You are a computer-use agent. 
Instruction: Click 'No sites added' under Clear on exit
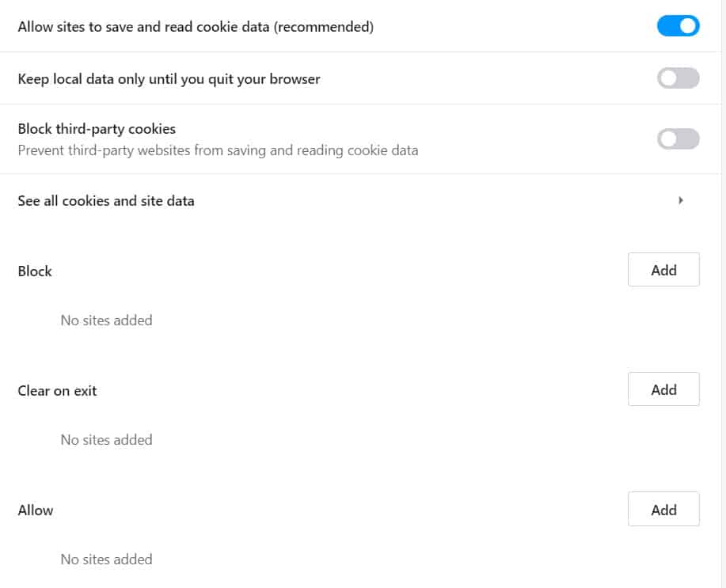coord(106,440)
